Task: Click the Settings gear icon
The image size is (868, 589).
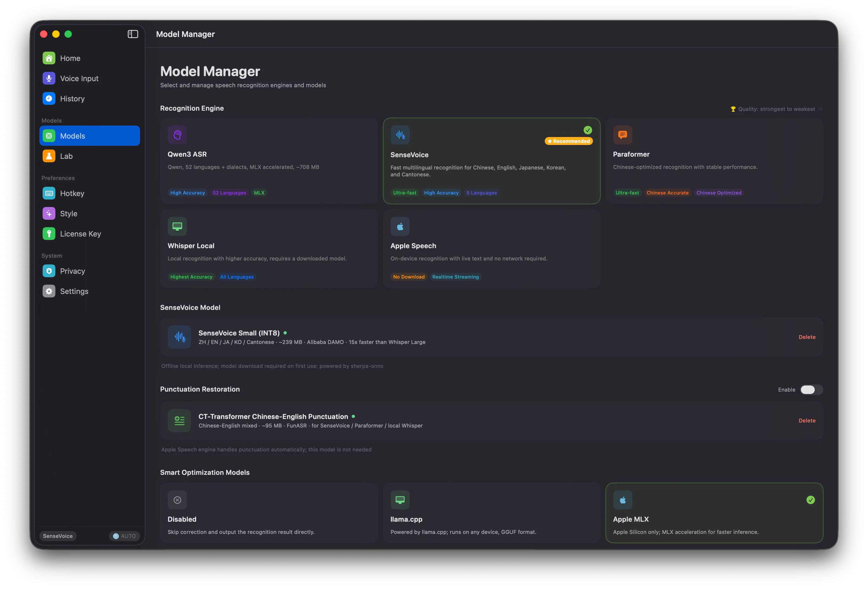Action: click(x=49, y=291)
